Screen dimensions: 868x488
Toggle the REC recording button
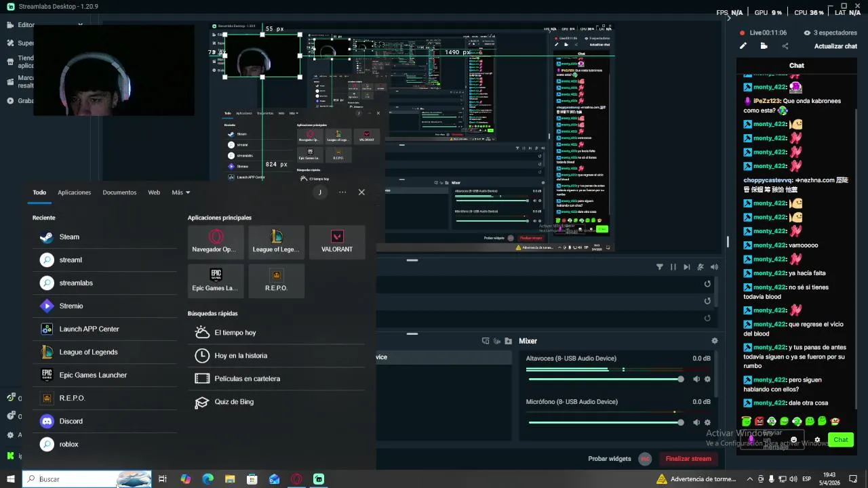pyautogui.click(x=645, y=459)
